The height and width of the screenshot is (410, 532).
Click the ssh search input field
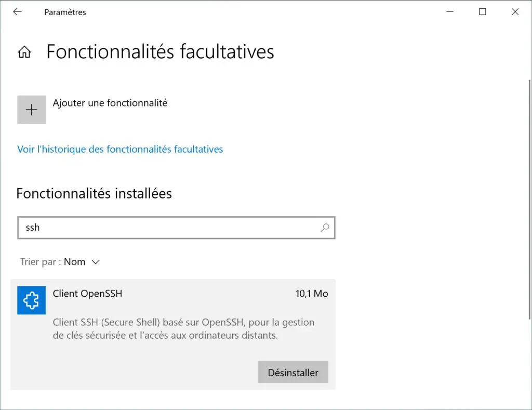176,228
